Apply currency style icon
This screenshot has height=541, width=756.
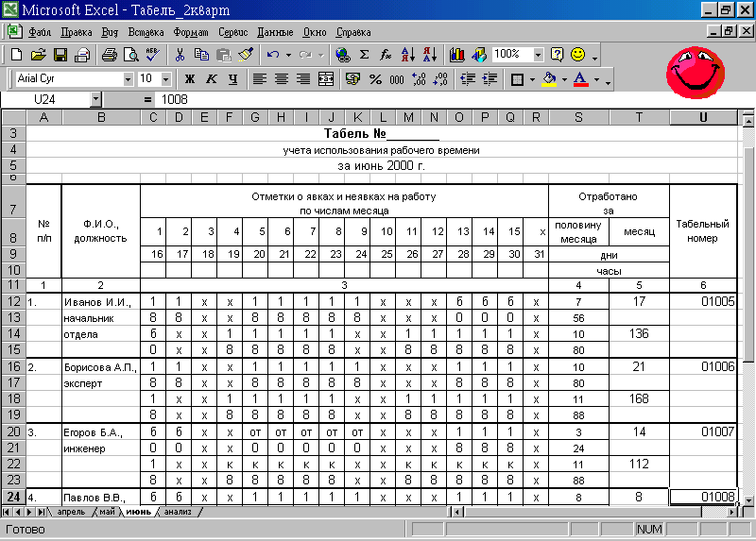[352, 79]
